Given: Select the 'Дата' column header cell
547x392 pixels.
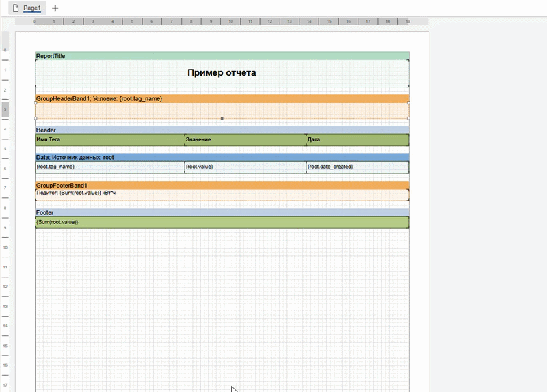Looking at the screenshot, I should [x=356, y=140].
